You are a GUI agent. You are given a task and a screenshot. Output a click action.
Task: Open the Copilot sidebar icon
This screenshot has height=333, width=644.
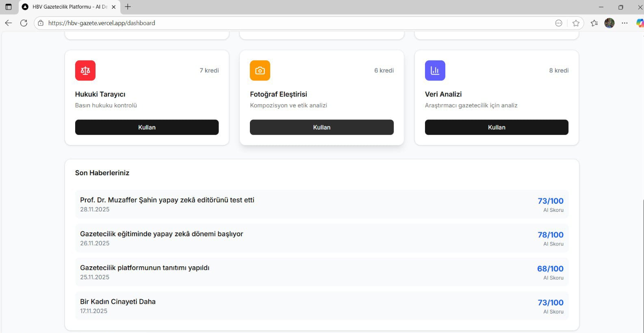coord(640,23)
